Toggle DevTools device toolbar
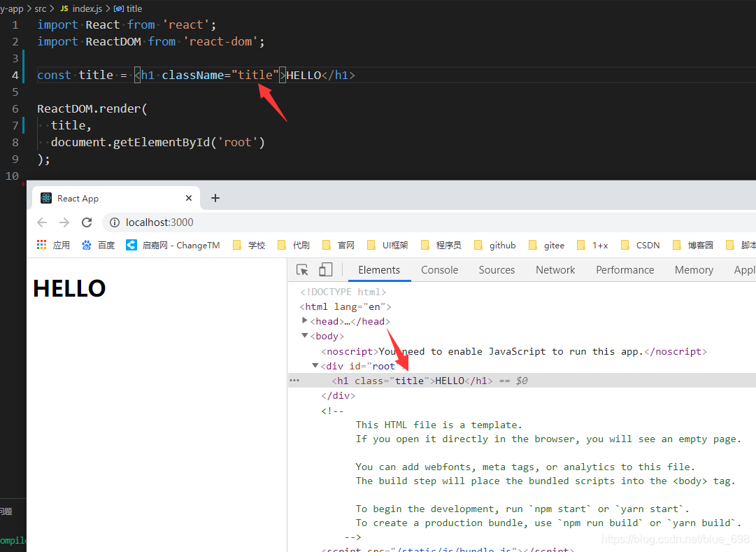 click(x=326, y=270)
